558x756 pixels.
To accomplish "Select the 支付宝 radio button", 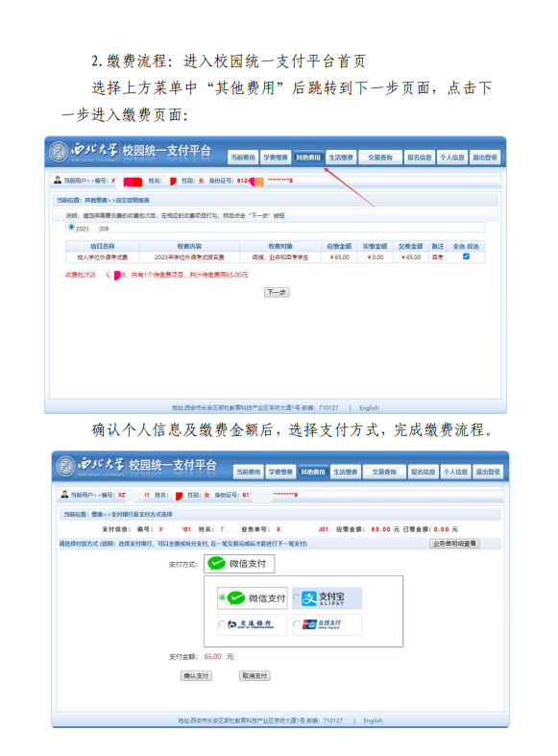I will 297,597.
